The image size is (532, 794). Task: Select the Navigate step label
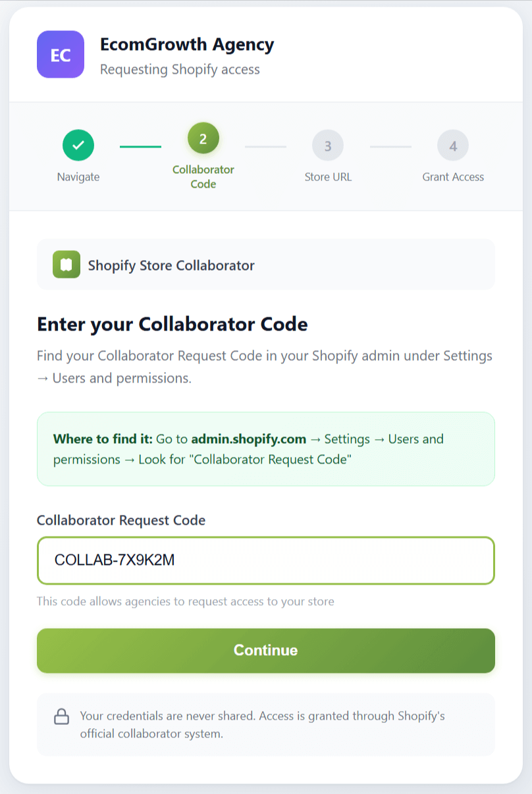coord(78,176)
